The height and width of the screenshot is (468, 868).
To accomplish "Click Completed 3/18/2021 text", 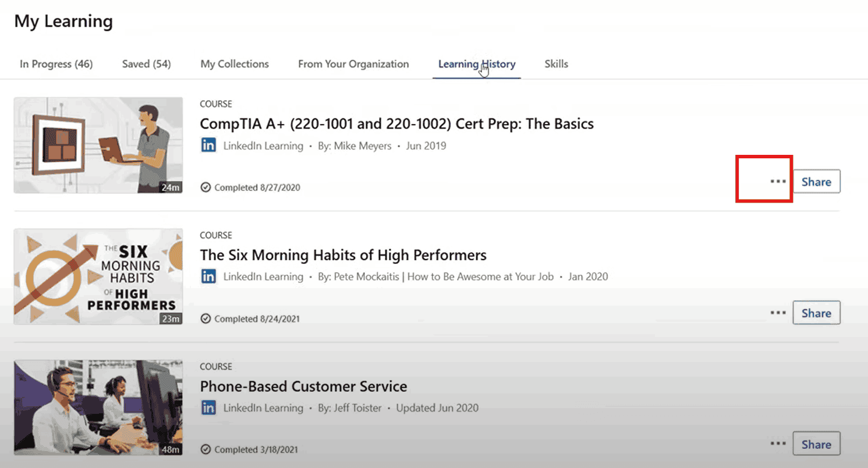I will pyautogui.click(x=257, y=450).
